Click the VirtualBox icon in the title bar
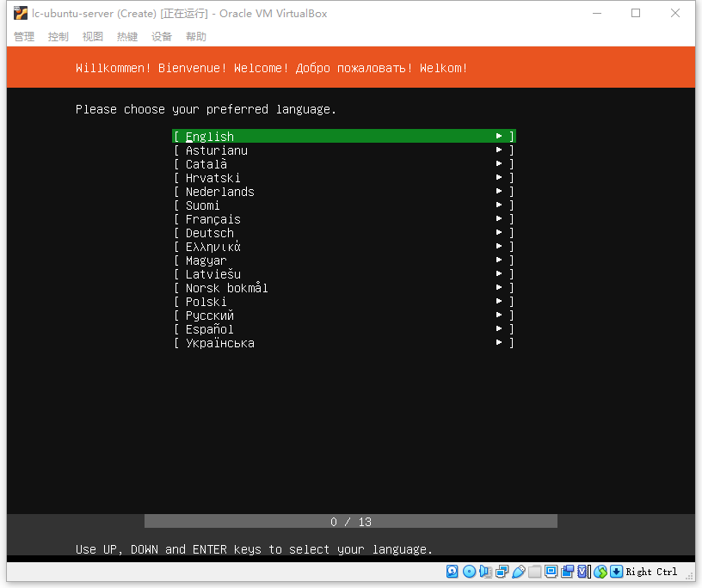This screenshot has width=702, height=588. tap(20, 14)
